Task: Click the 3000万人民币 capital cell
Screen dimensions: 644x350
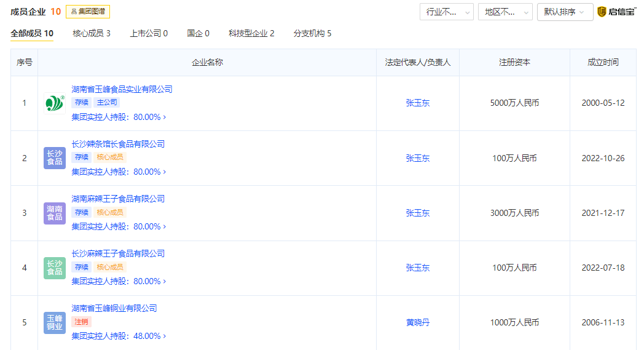Action: tap(514, 213)
